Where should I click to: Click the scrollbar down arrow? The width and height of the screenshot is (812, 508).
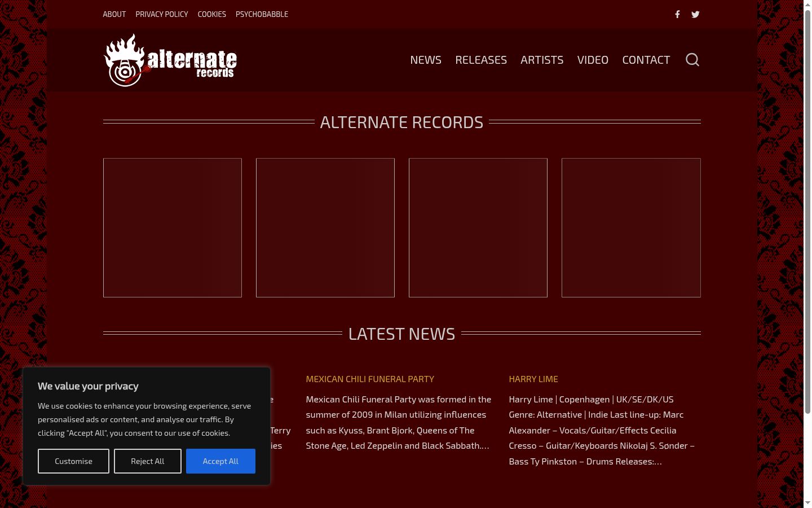pos(807,503)
